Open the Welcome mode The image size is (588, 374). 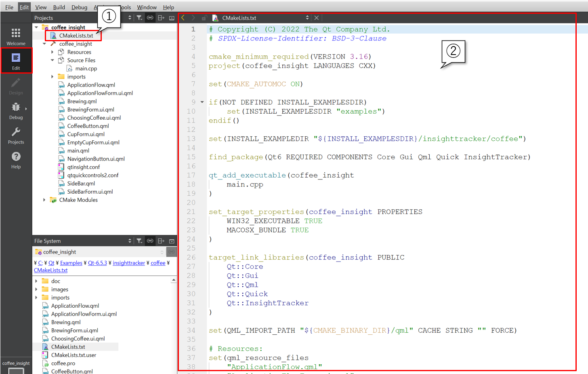pyautogui.click(x=16, y=36)
